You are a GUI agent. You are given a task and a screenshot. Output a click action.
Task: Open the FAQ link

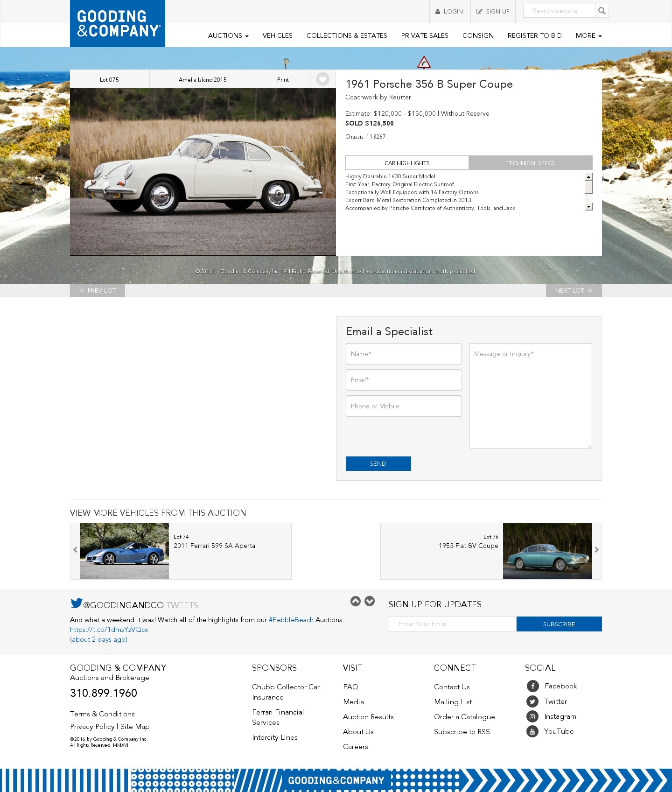pos(351,687)
